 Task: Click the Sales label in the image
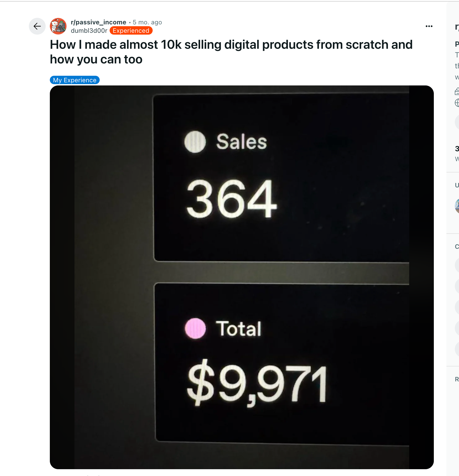click(x=241, y=142)
